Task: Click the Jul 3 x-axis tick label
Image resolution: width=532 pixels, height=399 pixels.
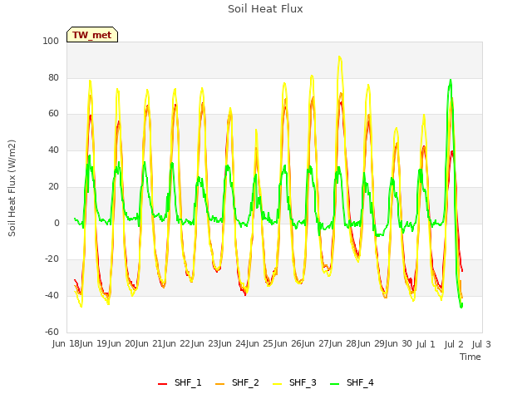Action: (x=481, y=344)
